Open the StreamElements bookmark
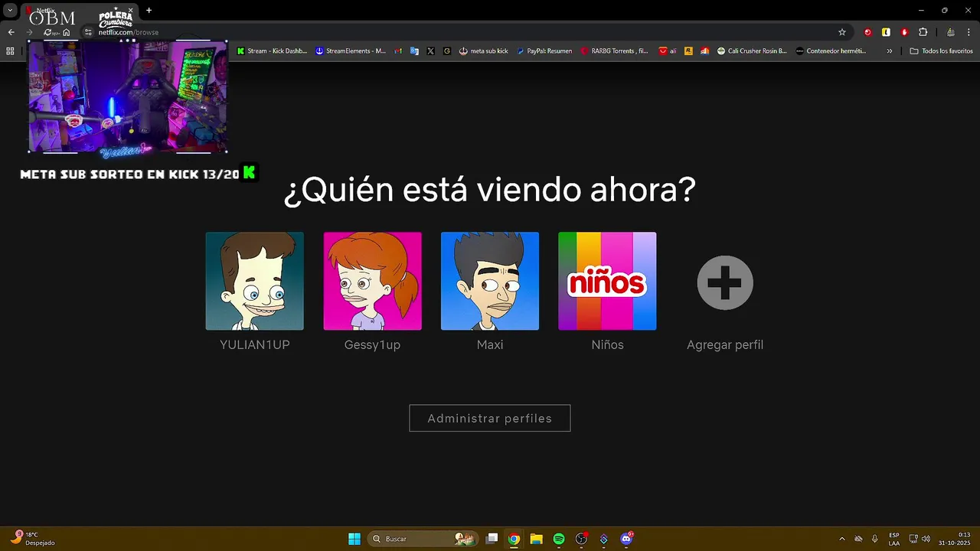 click(x=351, y=51)
